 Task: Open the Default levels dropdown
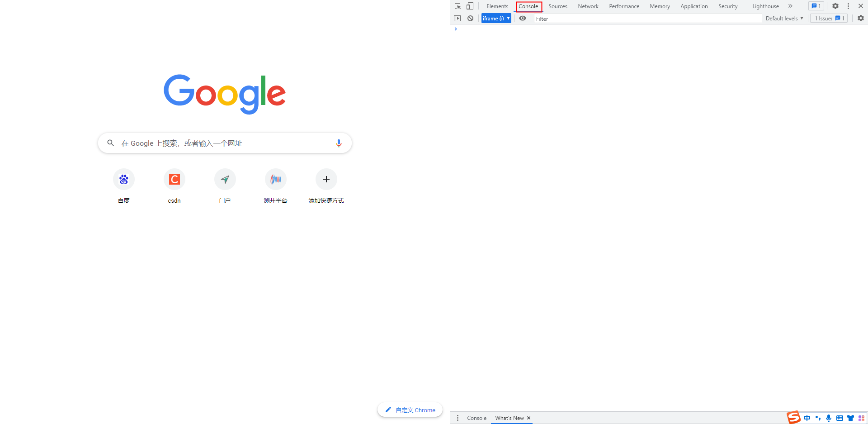(x=784, y=19)
